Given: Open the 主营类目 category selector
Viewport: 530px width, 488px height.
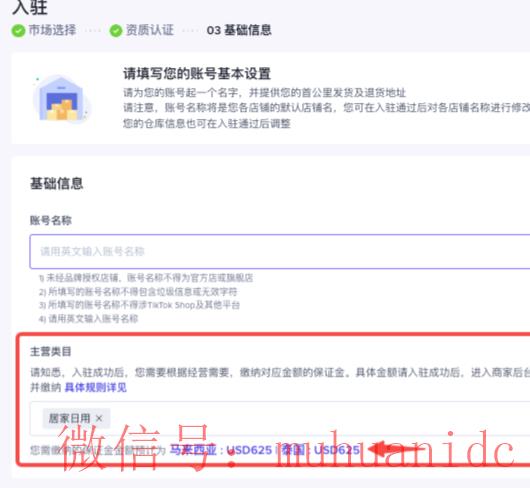Looking at the screenshot, I should pyautogui.click(x=280, y=418).
